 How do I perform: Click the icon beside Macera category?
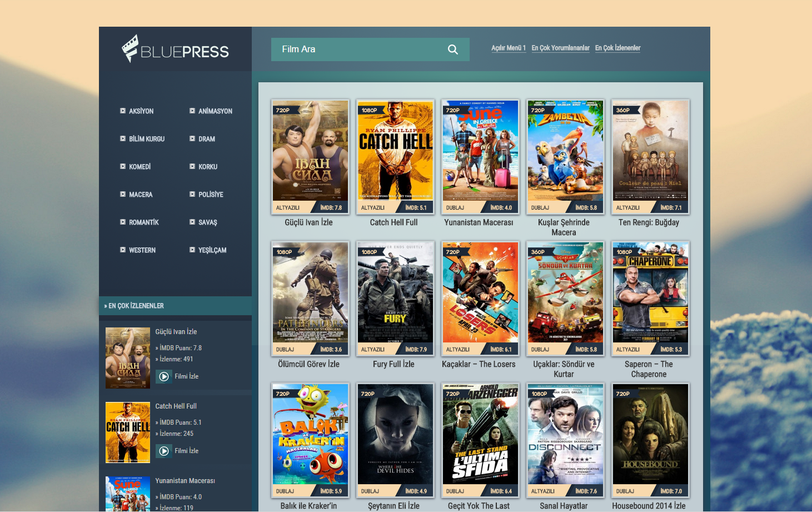(123, 194)
